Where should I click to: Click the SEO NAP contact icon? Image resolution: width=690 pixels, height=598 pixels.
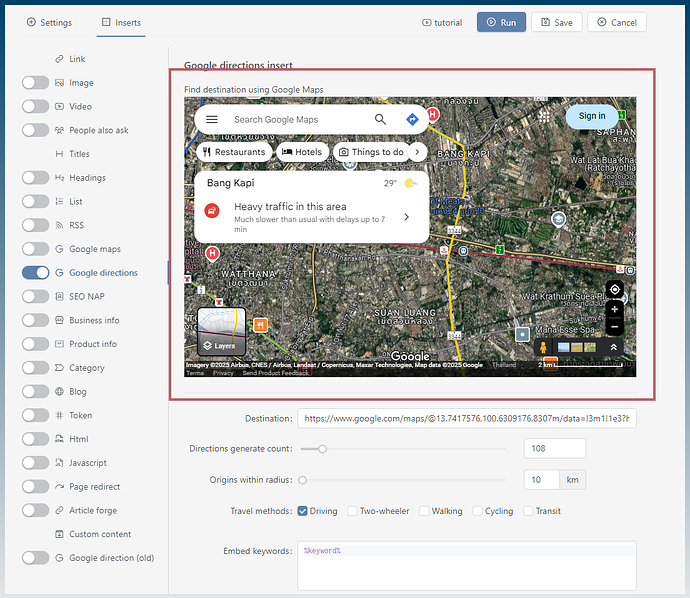coord(59,297)
